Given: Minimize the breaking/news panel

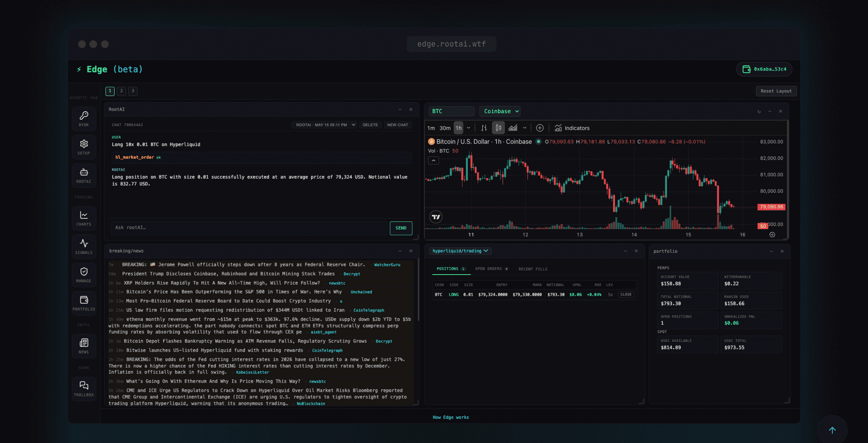Looking at the screenshot, I should (x=400, y=251).
